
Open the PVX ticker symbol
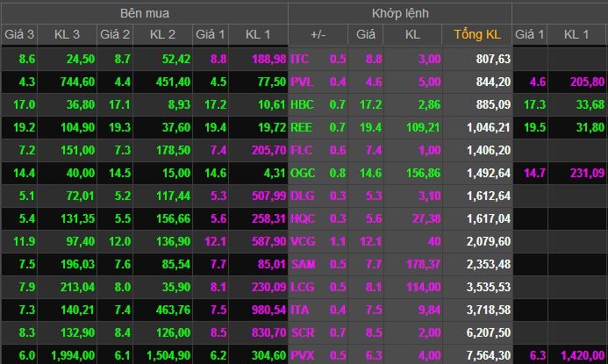[x=300, y=355]
